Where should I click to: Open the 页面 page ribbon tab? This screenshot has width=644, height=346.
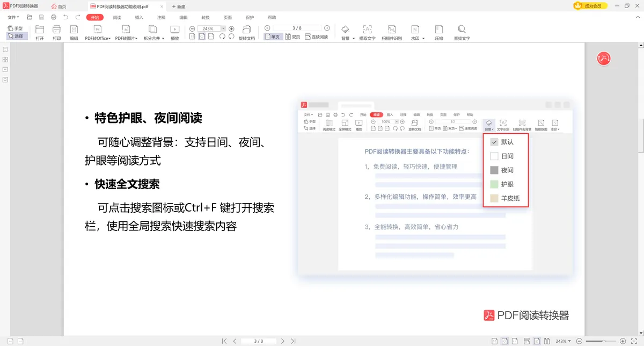228,17
